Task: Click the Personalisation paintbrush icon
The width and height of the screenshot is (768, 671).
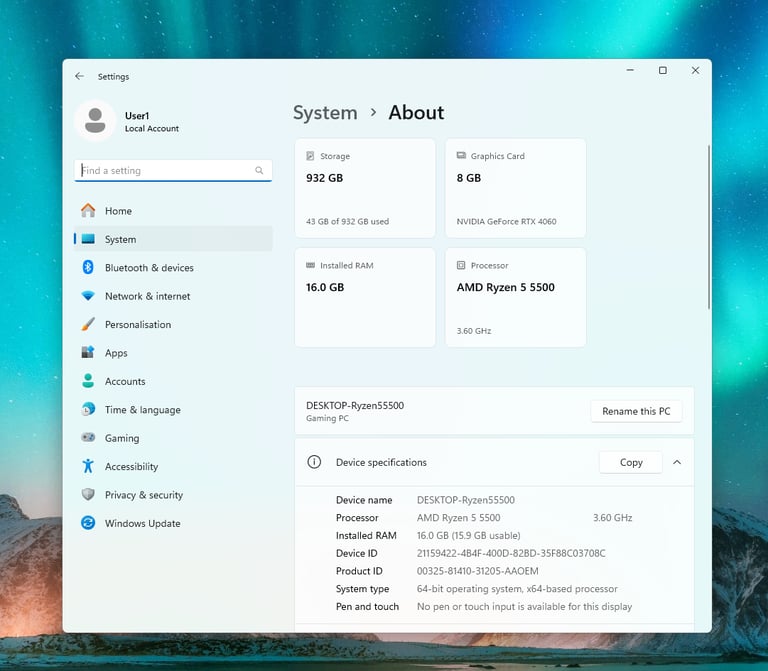Action: (88, 324)
